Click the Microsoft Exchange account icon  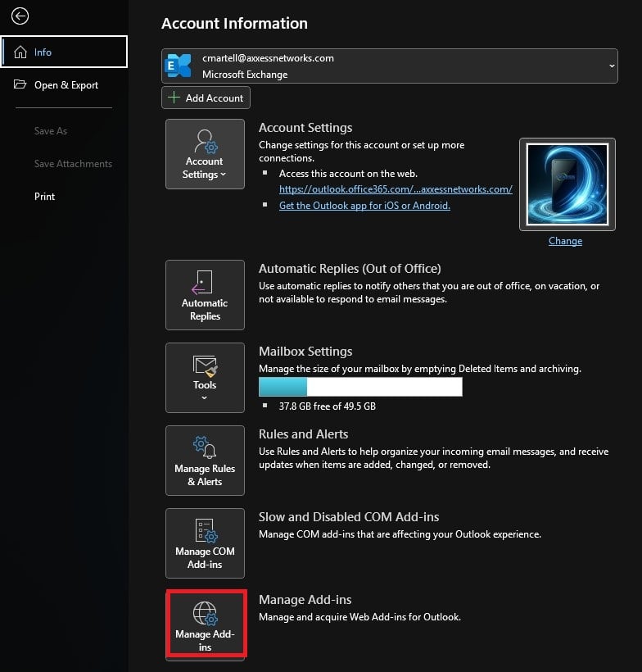tap(179, 66)
